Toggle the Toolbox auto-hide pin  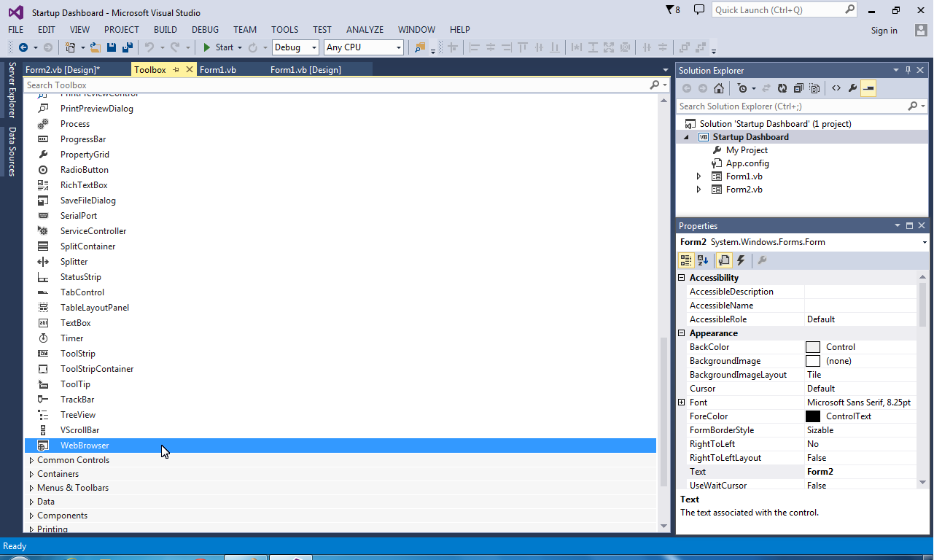[174, 69]
